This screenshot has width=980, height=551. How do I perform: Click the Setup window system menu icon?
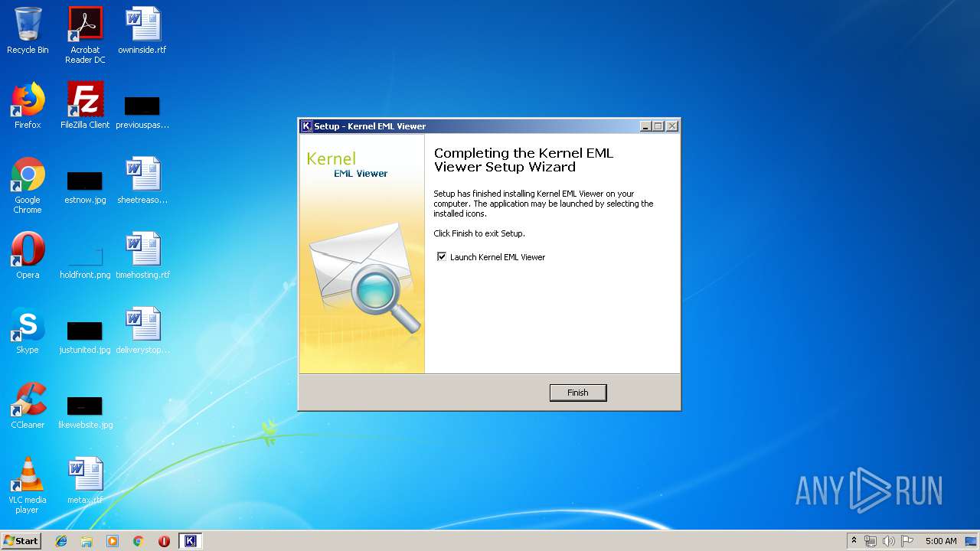point(306,126)
